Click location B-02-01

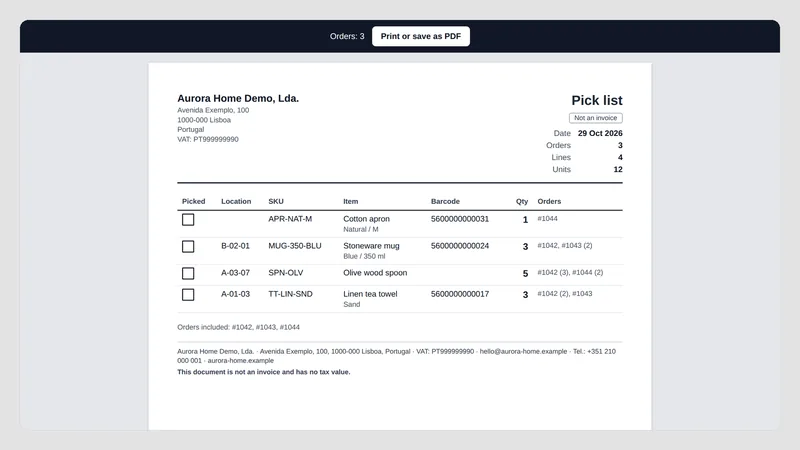[235, 246]
